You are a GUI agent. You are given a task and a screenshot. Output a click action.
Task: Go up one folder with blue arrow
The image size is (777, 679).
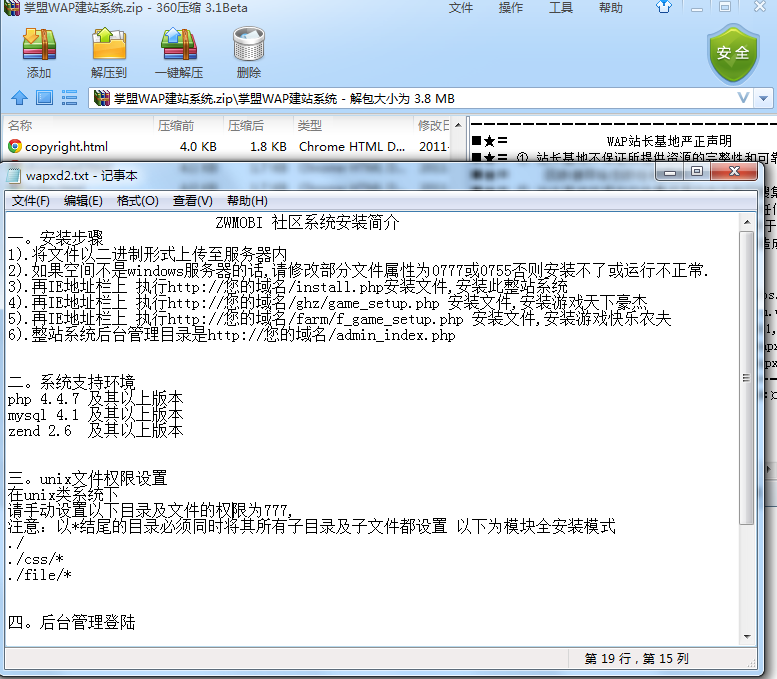19,98
